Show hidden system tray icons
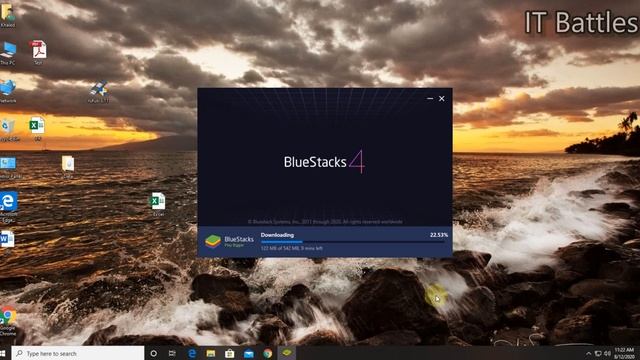Screen dimensions: 640x360 [588, 353]
